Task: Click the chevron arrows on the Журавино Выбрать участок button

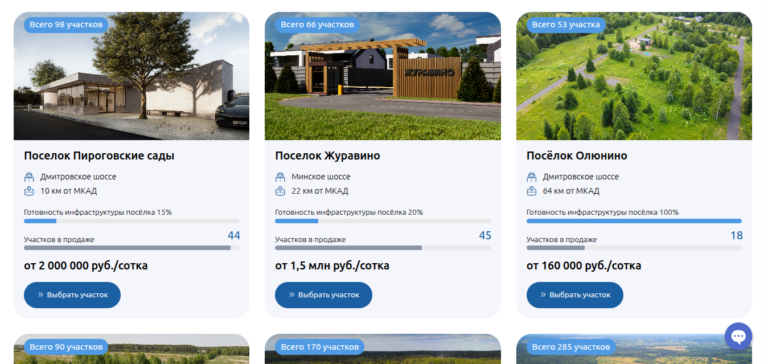Action: click(291, 295)
